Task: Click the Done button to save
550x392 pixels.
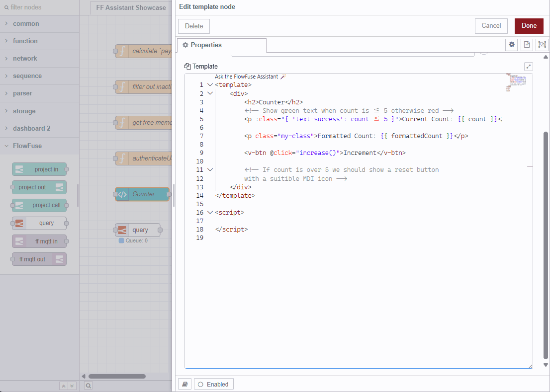Action: (529, 25)
